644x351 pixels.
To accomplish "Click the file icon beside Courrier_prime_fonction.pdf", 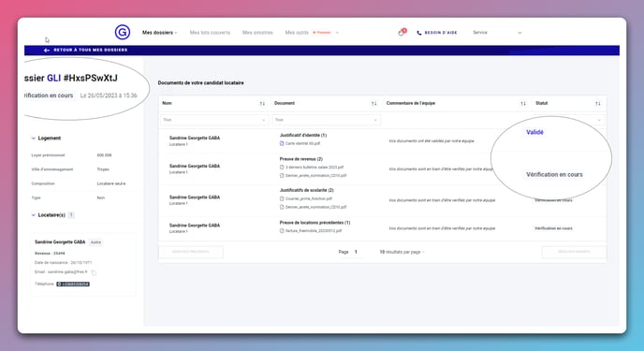I will tap(282, 198).
